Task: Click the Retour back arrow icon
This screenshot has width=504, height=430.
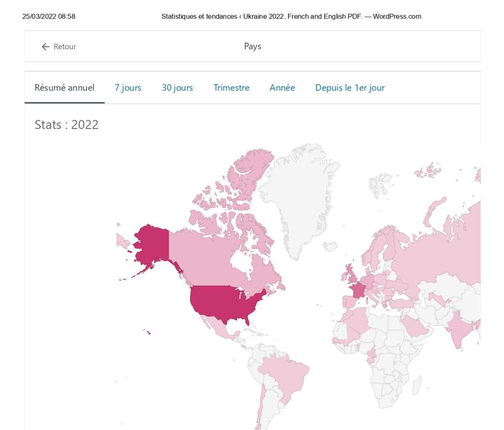Action: [46, 47]
